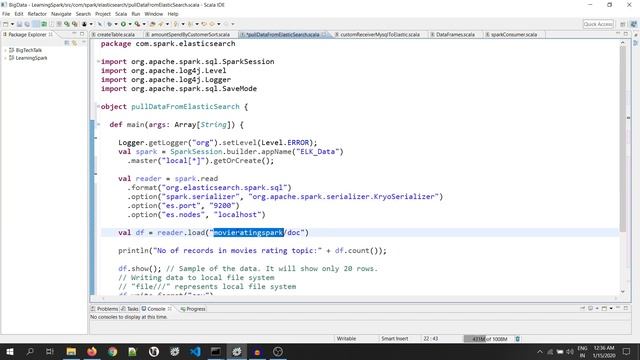This screenshot has width=640, height=360.
Task: Click the Writable status entry
Action: (x=346, y=339)
